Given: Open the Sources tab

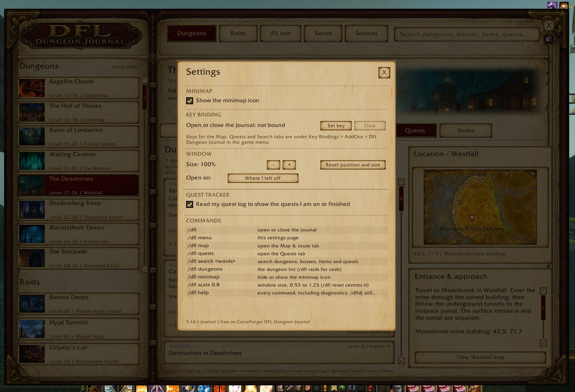Looking at the screenshot, I should pyautogui.click(x=366, y=33).
